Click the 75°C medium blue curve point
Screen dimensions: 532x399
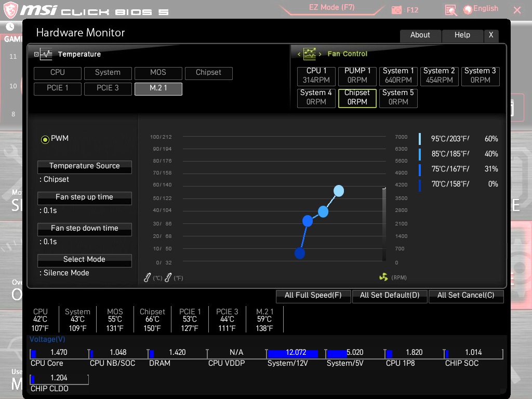click(x=308, y=221)
